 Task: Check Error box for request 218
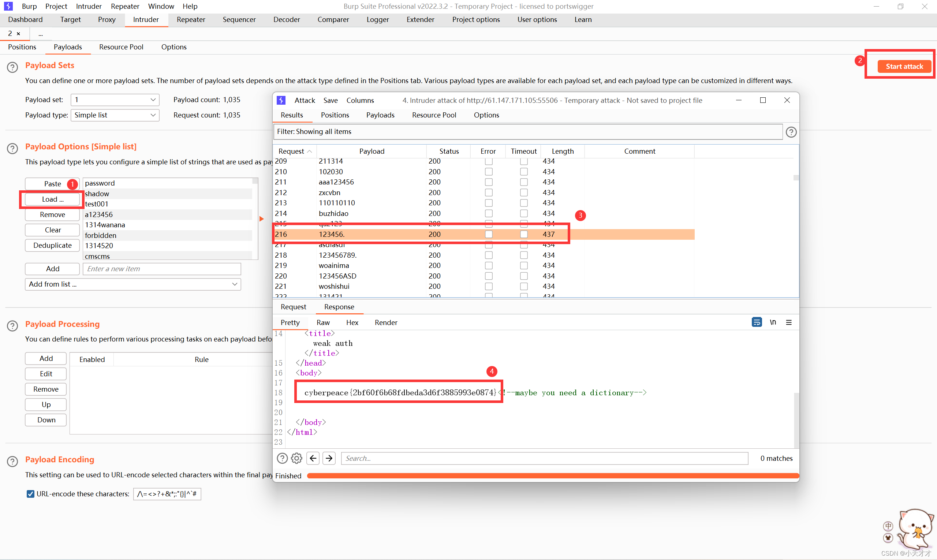coord(489,255)
